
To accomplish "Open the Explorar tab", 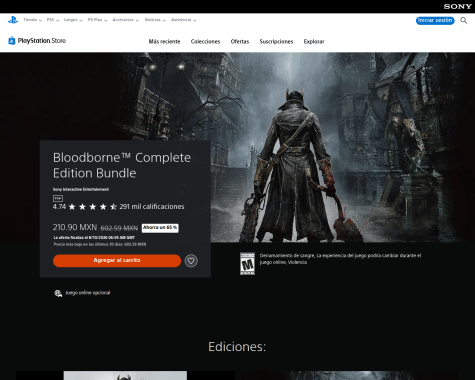I will tap(314, 42).
